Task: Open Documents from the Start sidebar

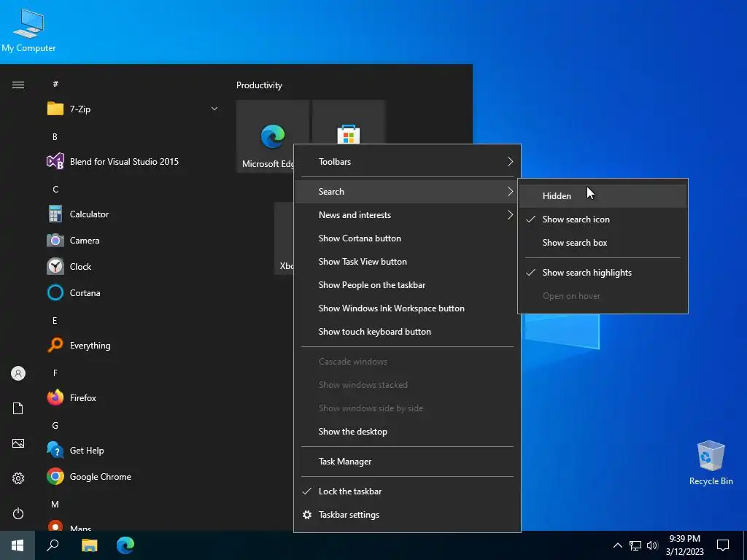Action: pos(18,408)
